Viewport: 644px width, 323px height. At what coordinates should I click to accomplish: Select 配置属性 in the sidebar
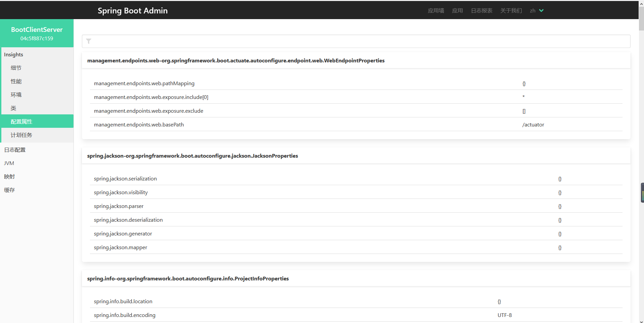click(21, 121)
